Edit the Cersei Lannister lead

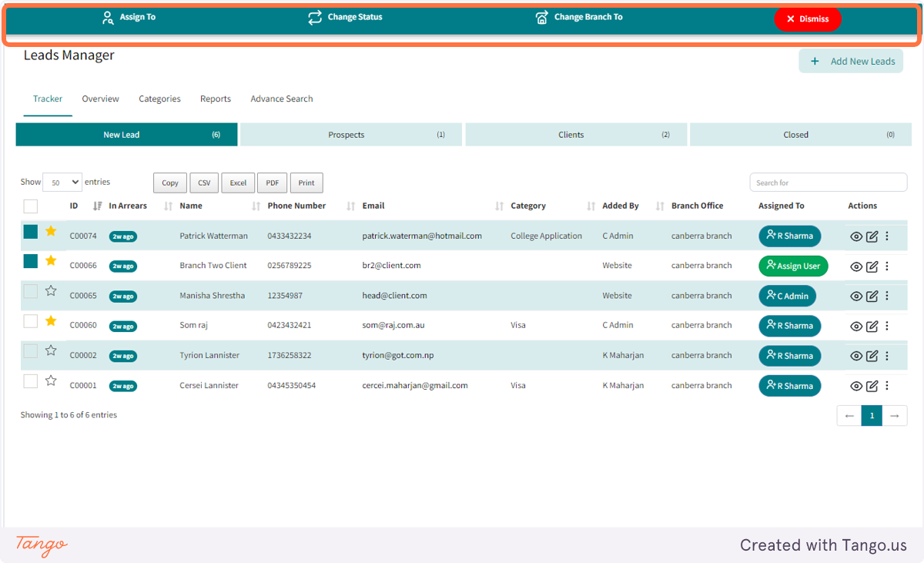872,387
